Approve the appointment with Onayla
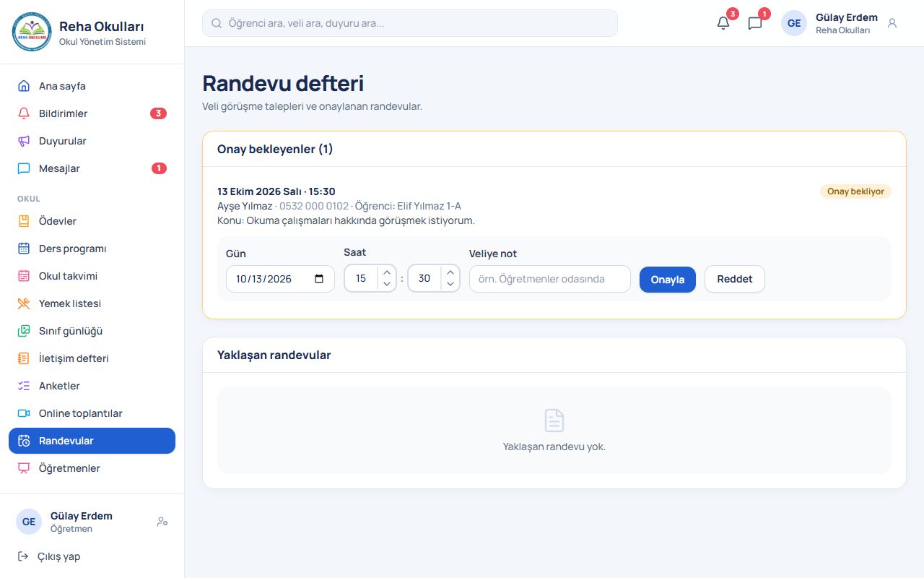This screenshot has height=578, width=924. pos(668,279)
